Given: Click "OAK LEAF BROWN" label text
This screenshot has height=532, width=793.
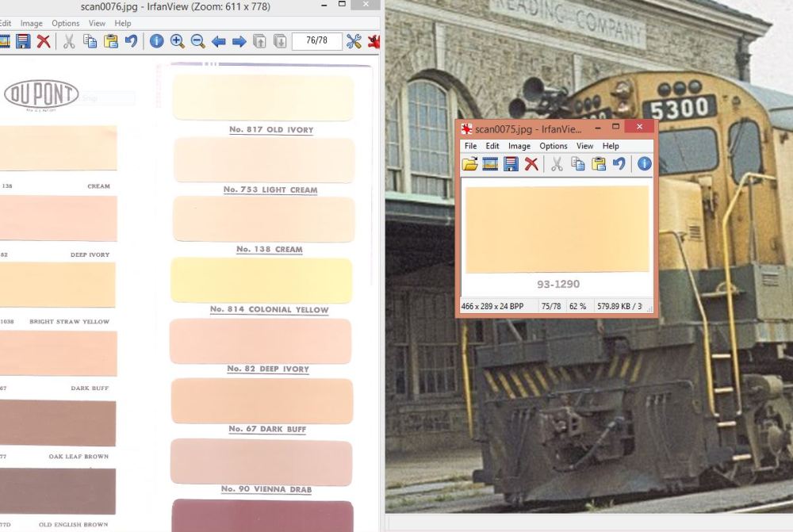Looking at the screenshot, I should 79,456.
